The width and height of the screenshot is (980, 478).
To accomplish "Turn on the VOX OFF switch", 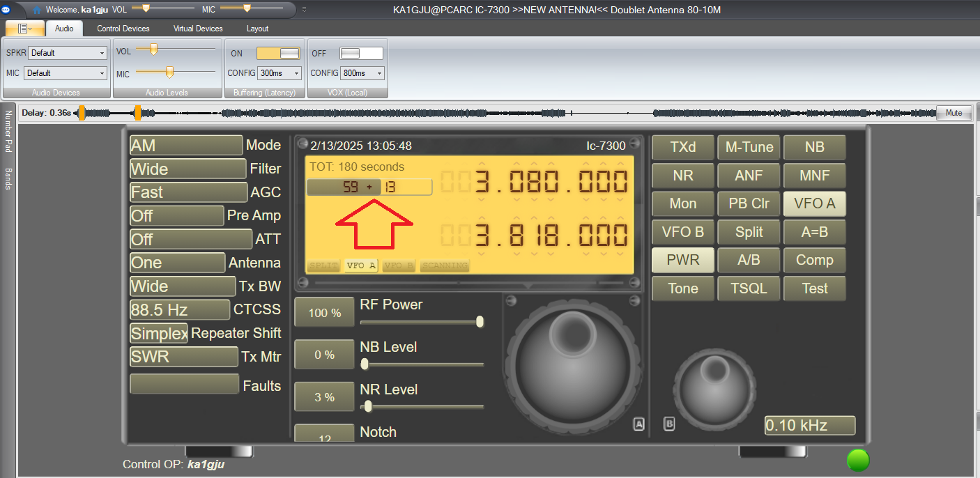I will pyautogui.click(x=360, y=52).
